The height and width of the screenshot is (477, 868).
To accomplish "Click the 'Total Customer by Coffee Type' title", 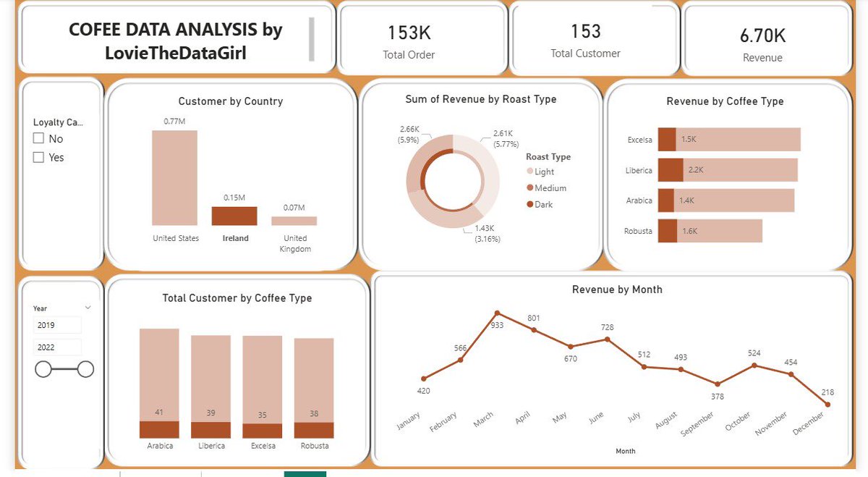I will point(237,297).
